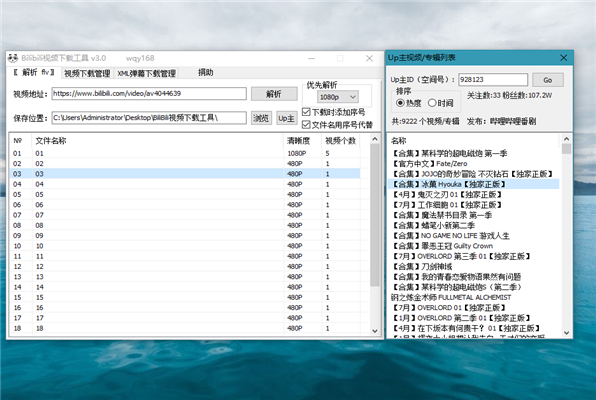Select file row 05
Viewport: 596px width, 400px height.
(x=185, y=194)
